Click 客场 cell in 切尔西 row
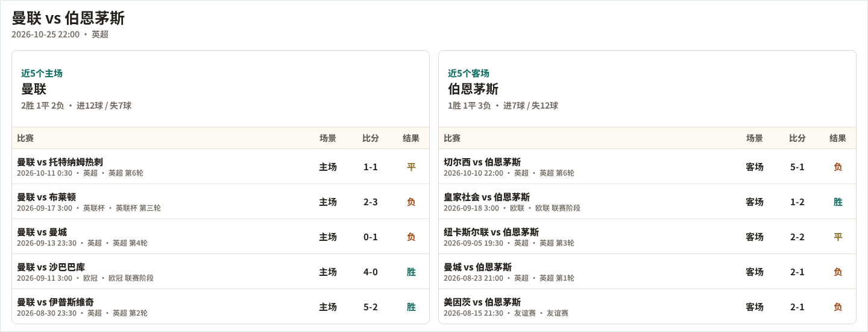The image size is (868, 332). pos(755,167)
